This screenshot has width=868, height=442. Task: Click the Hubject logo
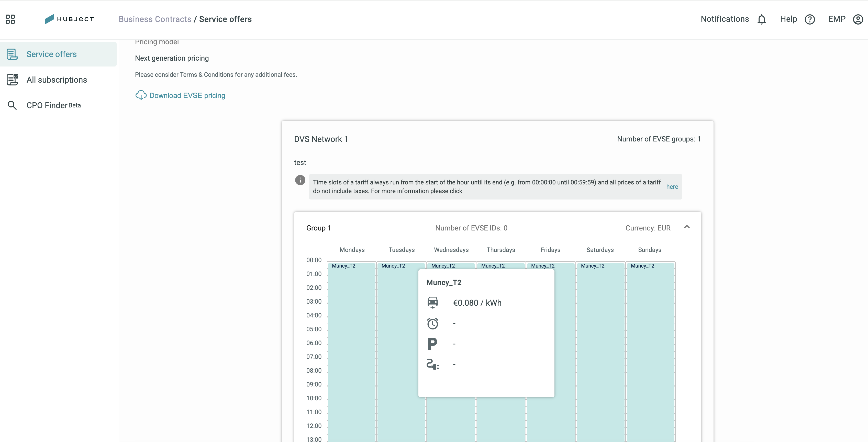coord(69,19)
